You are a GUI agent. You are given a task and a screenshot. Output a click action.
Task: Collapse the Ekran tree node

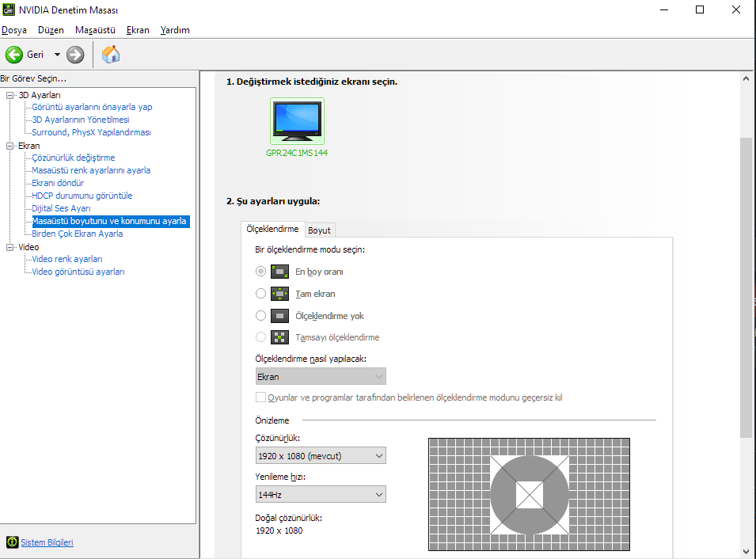point(9,146)
